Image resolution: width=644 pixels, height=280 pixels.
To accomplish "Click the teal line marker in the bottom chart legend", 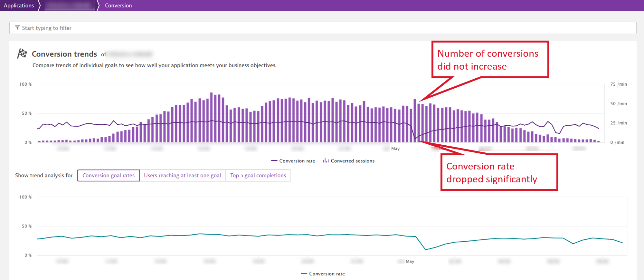I will (304, 274).
